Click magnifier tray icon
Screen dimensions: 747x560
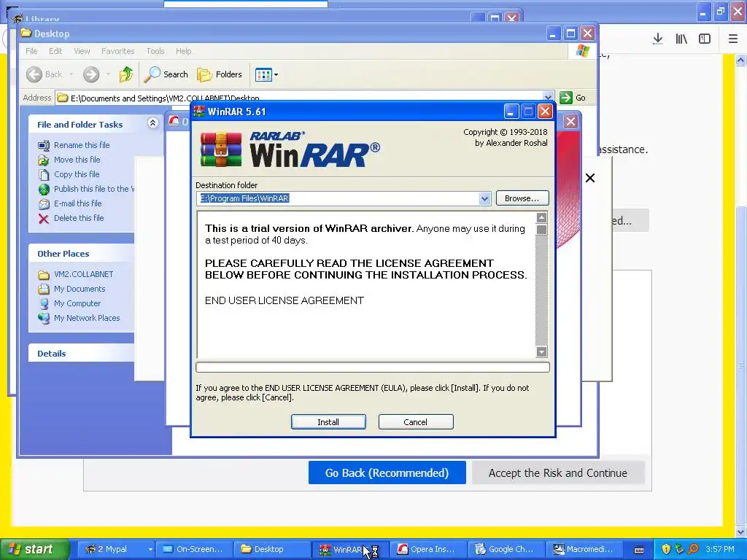[x=694, y=550]
